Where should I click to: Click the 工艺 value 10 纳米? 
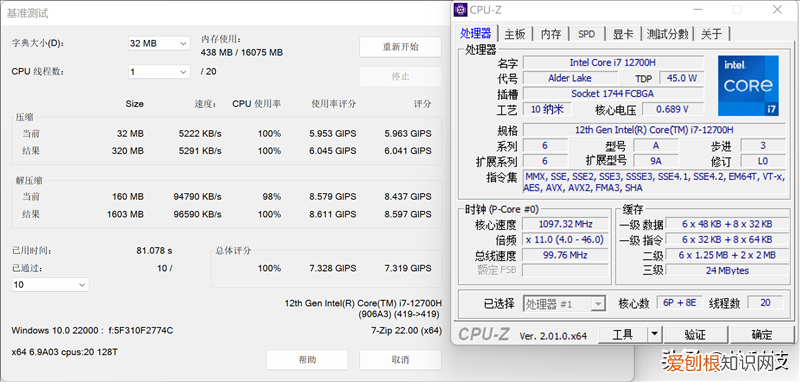(x=547, y=109)
